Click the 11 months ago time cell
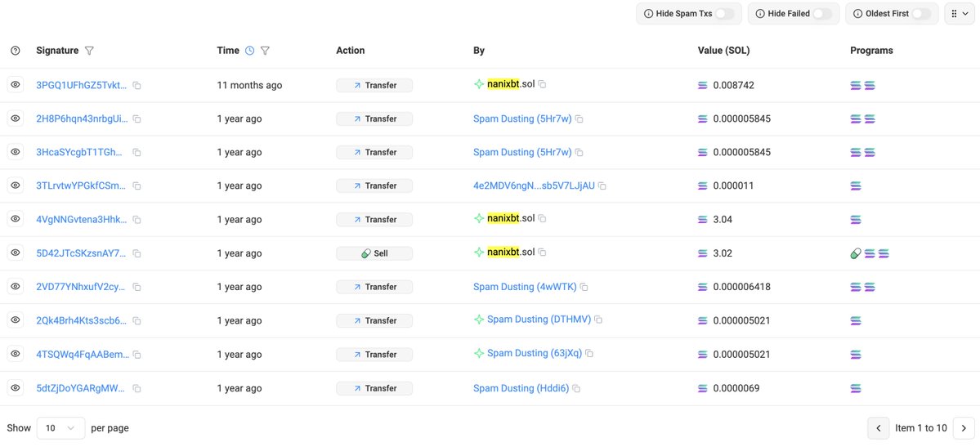 pos(249,85)
